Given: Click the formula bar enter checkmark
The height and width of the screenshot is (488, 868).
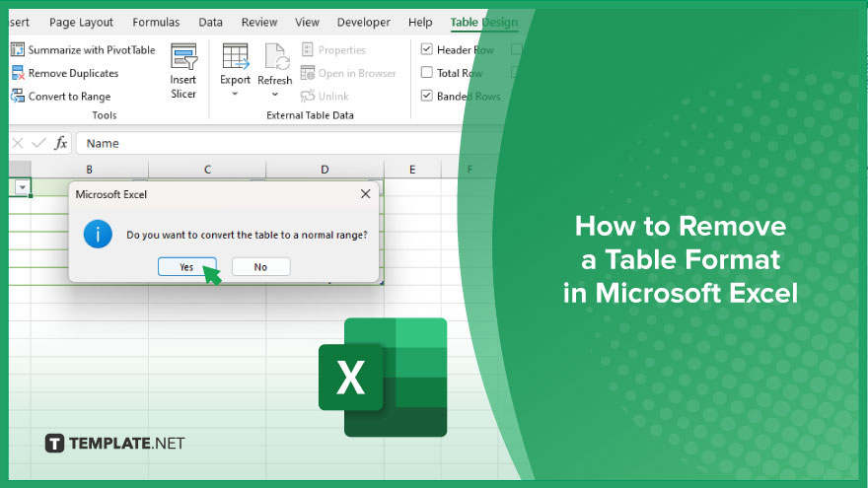Looking at the screenshot, I should [38, 143].
